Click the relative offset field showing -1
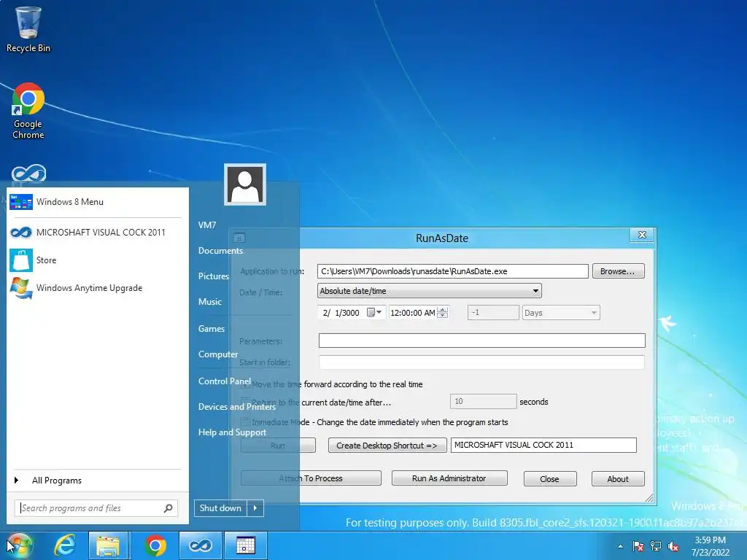Screen dimensions: 747x560 pyautogui.click(x=493, y=313)
